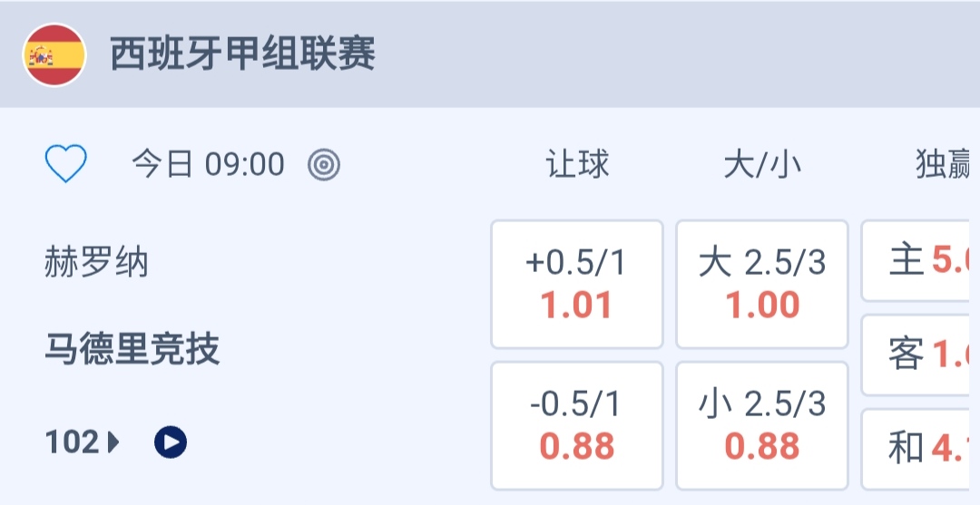Image resolution: width=980 pixels, height=505 pixels.
Task: Pick the +0.5/1 handicap at 1.01
Action: coord(577,284)
